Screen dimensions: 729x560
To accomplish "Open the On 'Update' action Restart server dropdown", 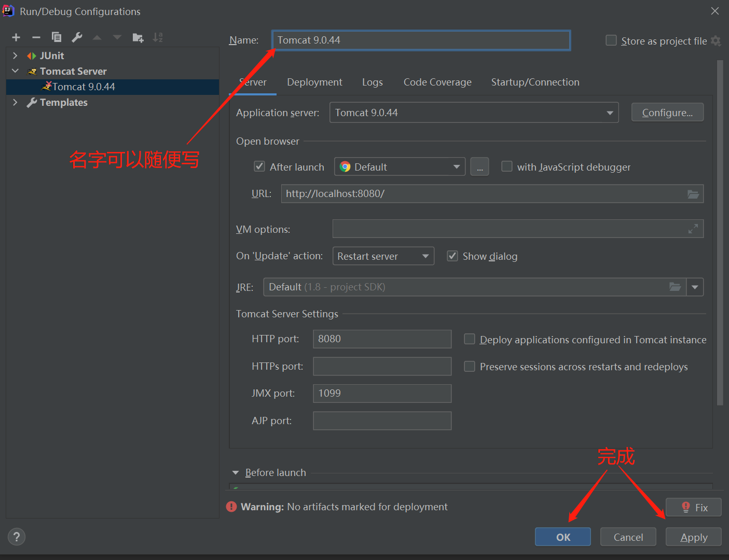I will (x=383, y=256).
